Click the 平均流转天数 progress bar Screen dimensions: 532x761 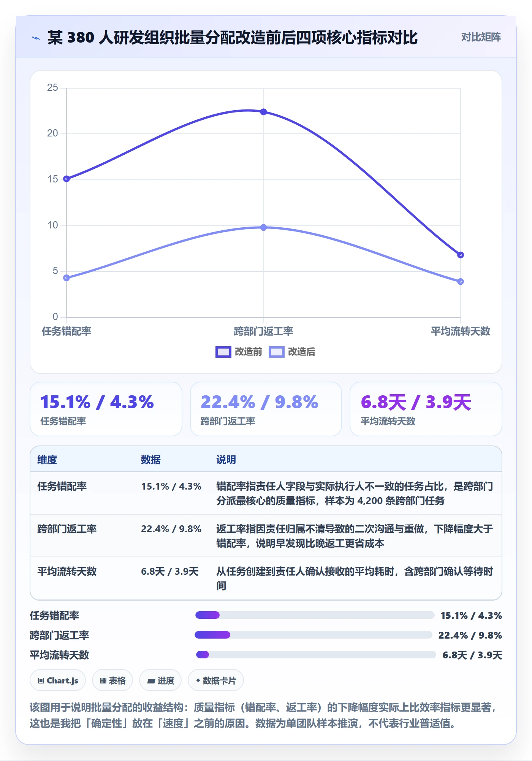[316, 655]
